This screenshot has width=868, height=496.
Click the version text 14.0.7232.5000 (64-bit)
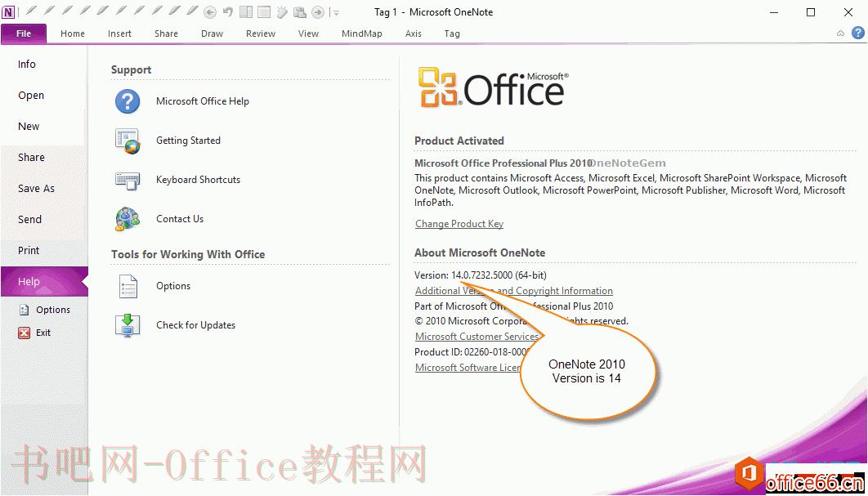pyautogui.click(x=499, y=275)
